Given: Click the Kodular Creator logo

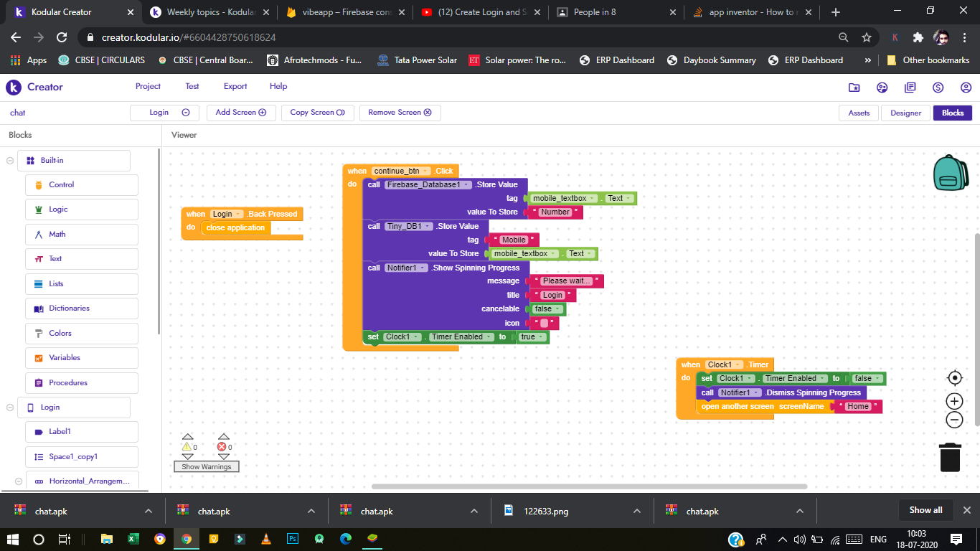Looking at the screenshot, I should [34, 87].
